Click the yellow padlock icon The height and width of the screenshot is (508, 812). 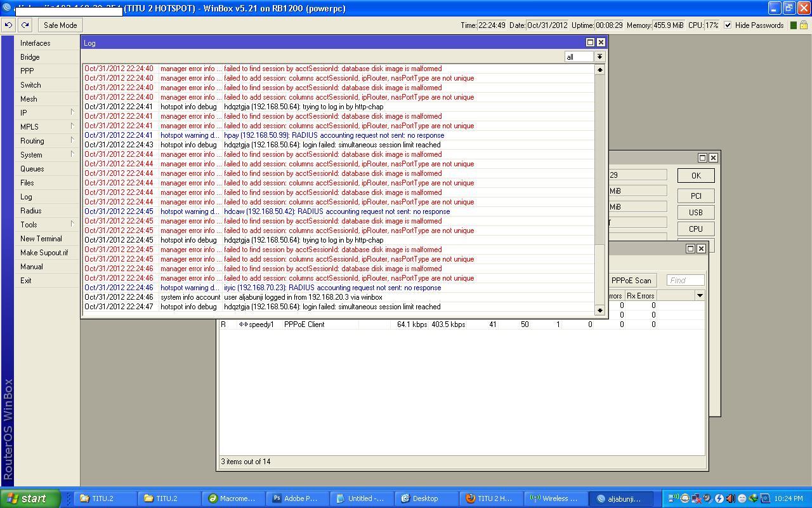pos(804,25)
